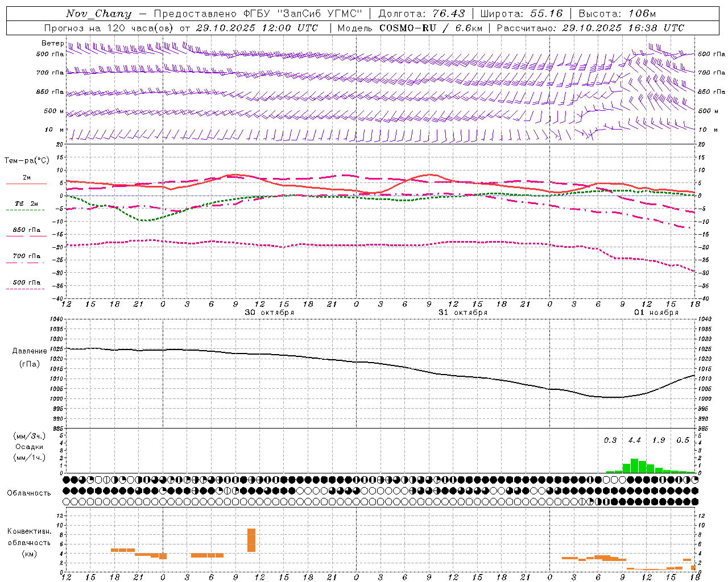728x582 pixels.
Task: Click the '30 октября' date label
Action: click(x=270, y=313)
